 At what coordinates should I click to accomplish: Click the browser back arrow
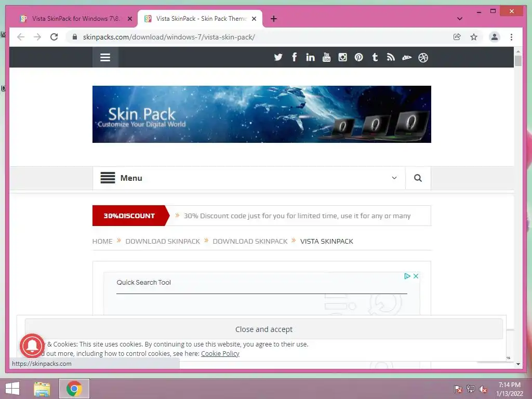point(21,37)
